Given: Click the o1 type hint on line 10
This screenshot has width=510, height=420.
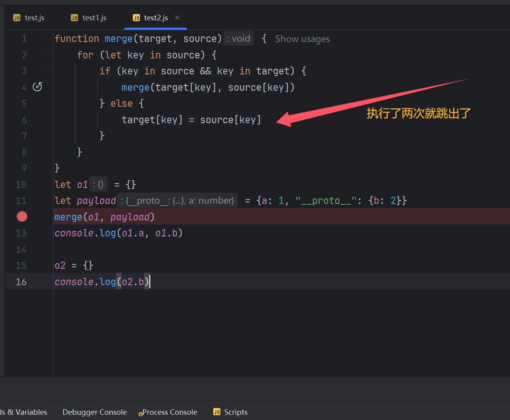Looking at the screenshot, I should pos(98,184).
